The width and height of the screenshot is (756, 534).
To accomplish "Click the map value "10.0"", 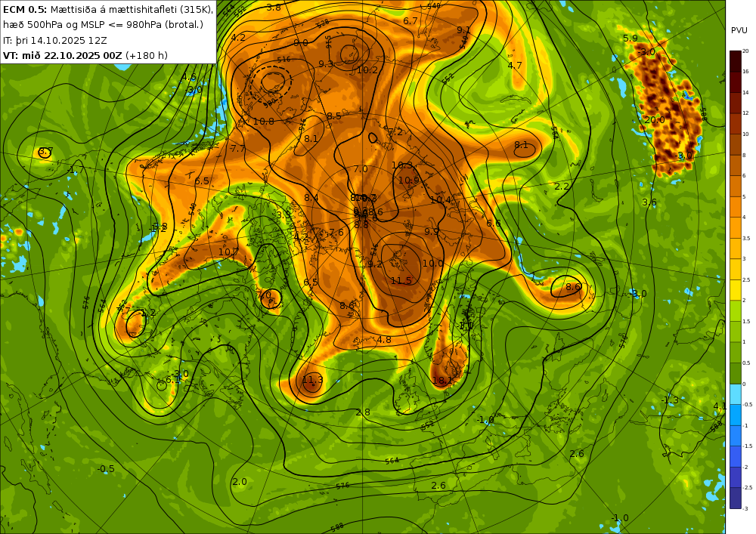I will 432,264.
